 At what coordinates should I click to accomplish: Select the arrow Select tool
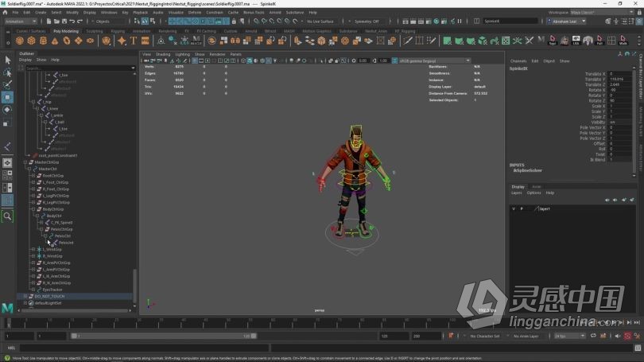(x=7, y=60)
